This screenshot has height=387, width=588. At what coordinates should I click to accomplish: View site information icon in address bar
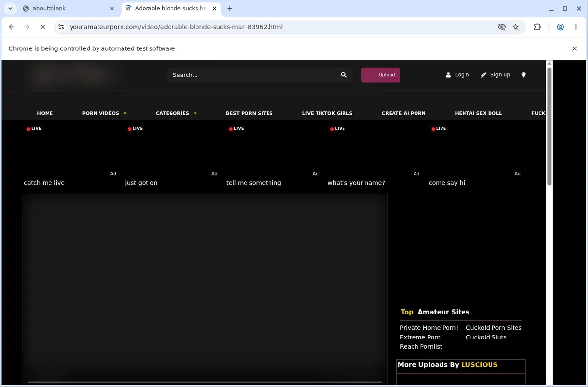[61, 27]
